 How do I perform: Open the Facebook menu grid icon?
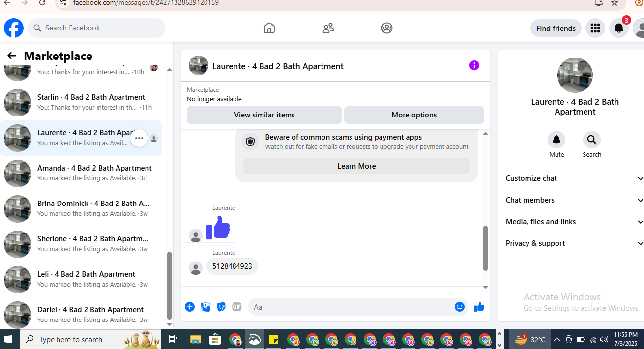pyautogui.click(x=595, y=28)
